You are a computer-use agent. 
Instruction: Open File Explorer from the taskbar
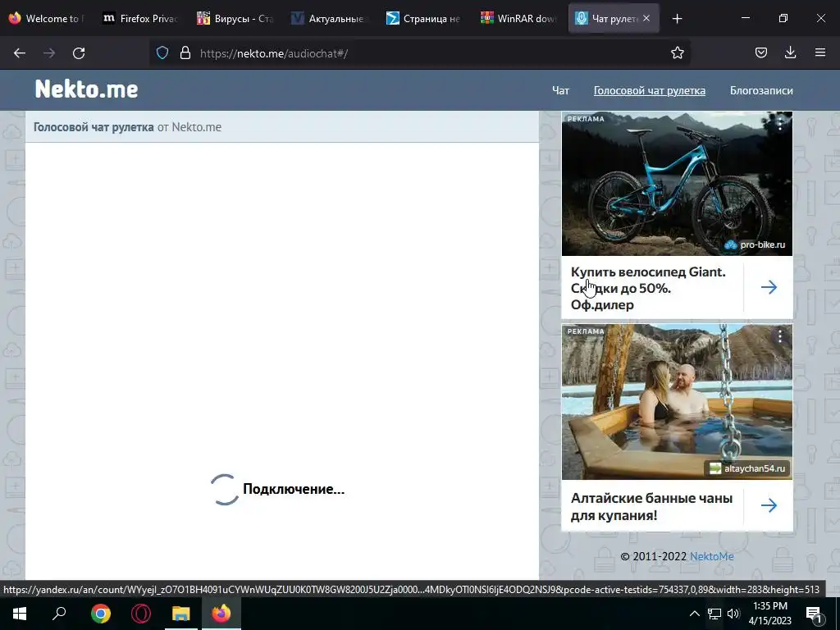181,614
